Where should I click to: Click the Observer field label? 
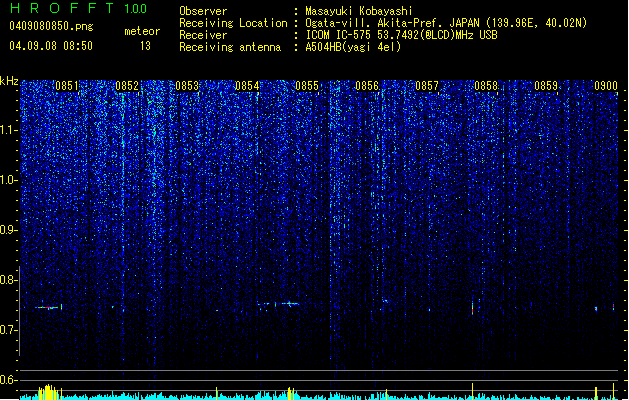pyautogui.click(x=203, y=11)
